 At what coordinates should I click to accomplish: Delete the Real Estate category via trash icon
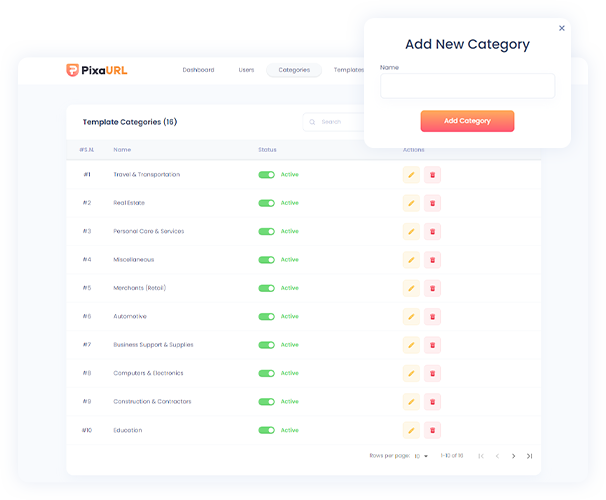(432, 203)
